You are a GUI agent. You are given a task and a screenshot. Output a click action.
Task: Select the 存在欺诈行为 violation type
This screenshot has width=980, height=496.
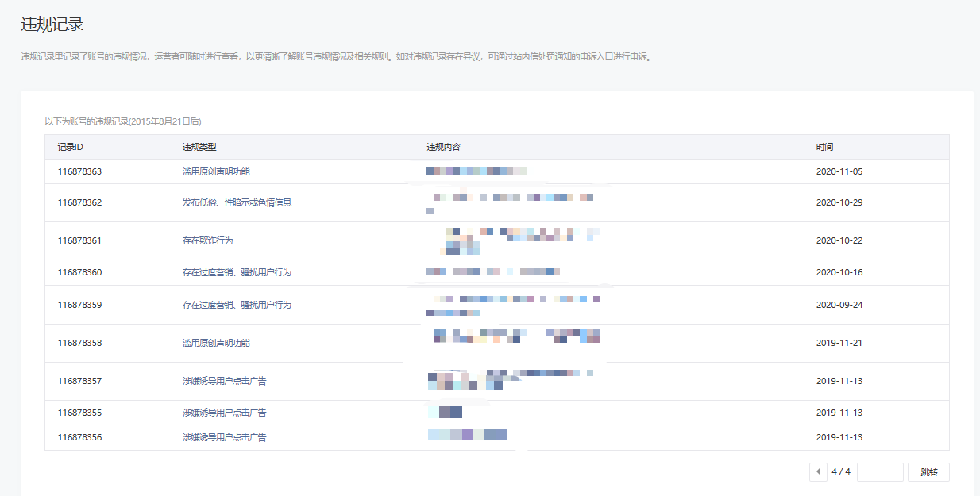[x=207, y=240]
